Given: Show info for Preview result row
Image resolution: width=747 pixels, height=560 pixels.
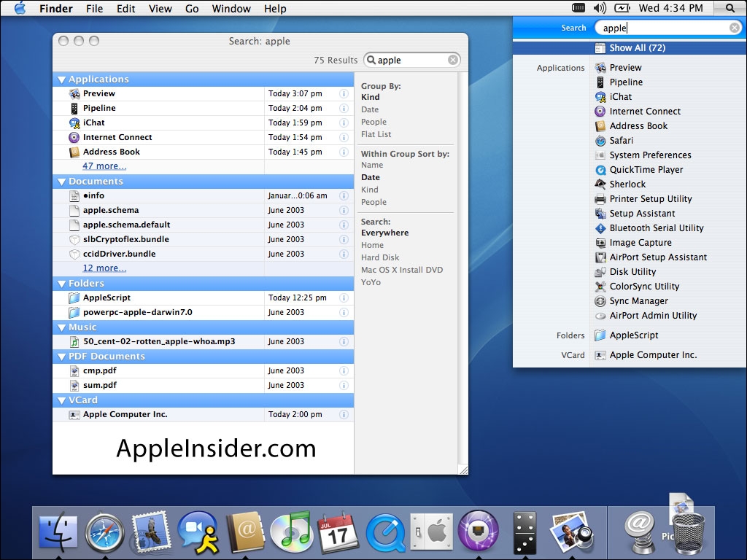Looking at the screenshot, I should pyautogui.click(x=344, y=94).
